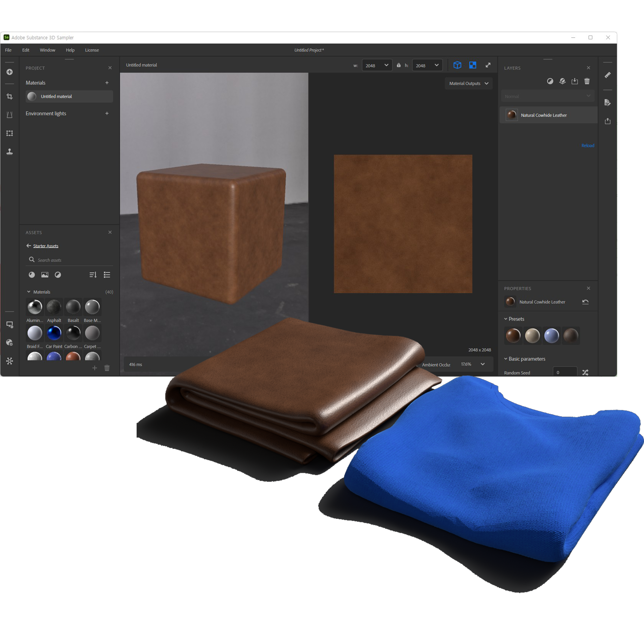
Task: Delete asset with trash at Assets bottom
Action: [107, 368]
